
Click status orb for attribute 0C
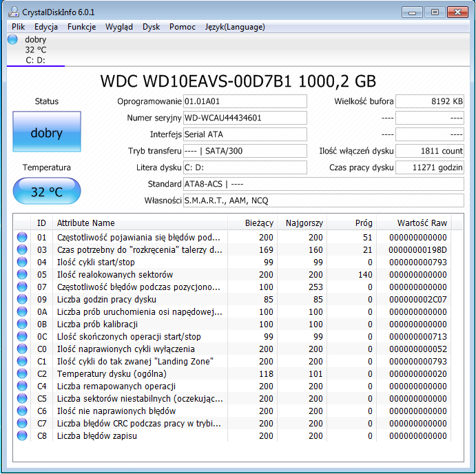[x=22, y=336]
